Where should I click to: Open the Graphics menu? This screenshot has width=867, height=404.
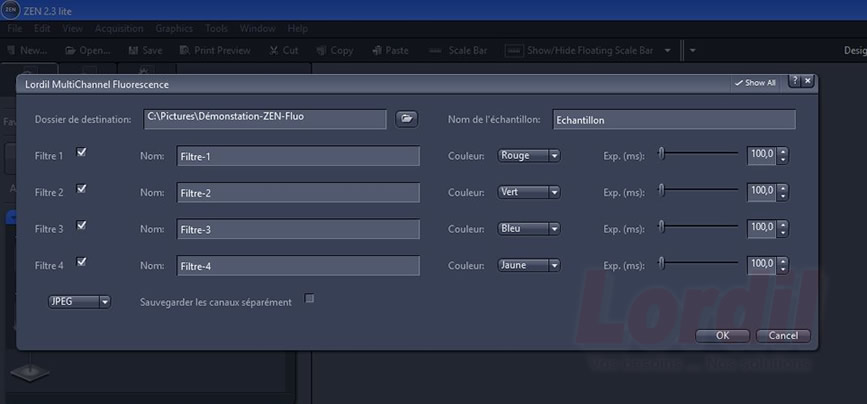(174, 28)
